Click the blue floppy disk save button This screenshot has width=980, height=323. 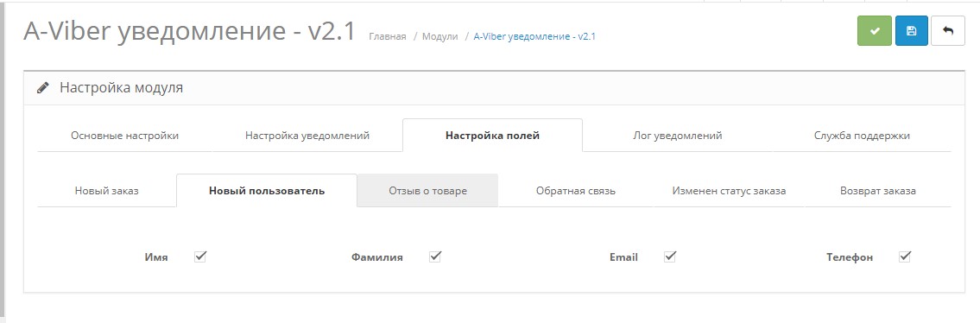pyautogui.click(x=911, y=30)
